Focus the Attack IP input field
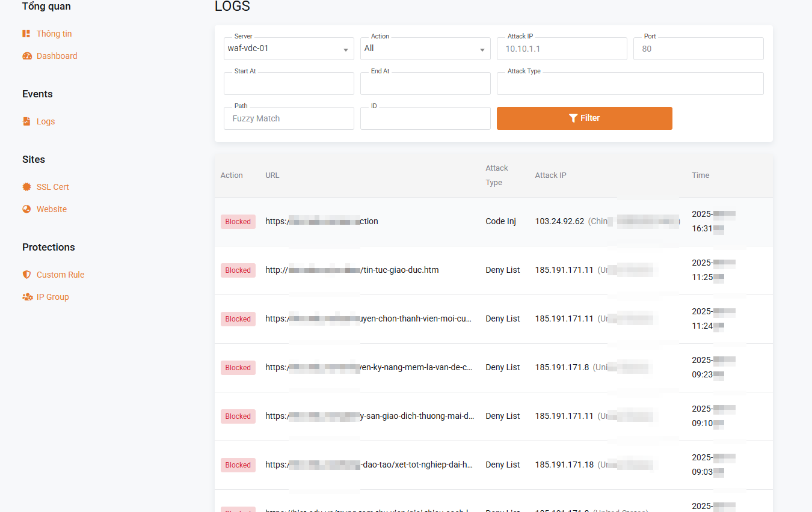 tap(562, 49)
